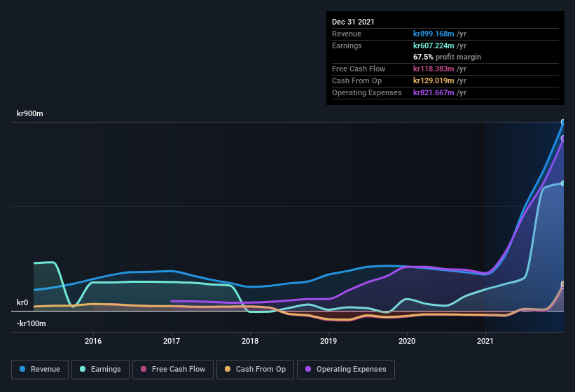Click the kr900m y-axis label
The height and width of the screenshot is (392, 575).
pyautogui.click(x=30, y=113)
